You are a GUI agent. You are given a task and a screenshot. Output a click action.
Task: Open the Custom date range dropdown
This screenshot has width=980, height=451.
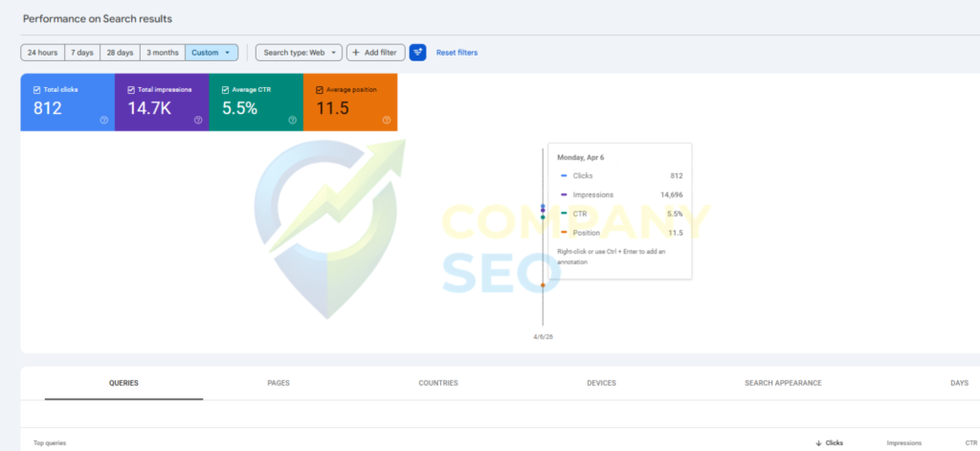coord(212,53)
